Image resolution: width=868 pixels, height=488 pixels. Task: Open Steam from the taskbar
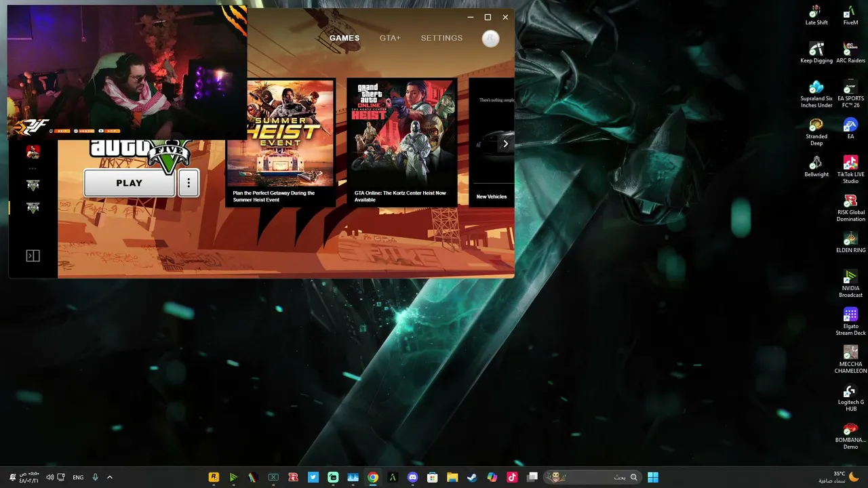click(472, 477)
